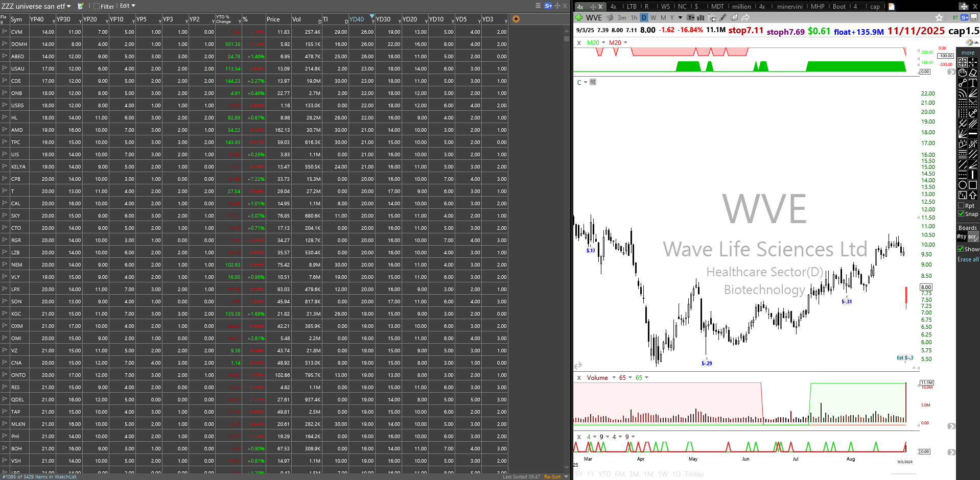
Task: Open the ZZZ universe san etf watchlist dropdown
Action: [36, 6]
